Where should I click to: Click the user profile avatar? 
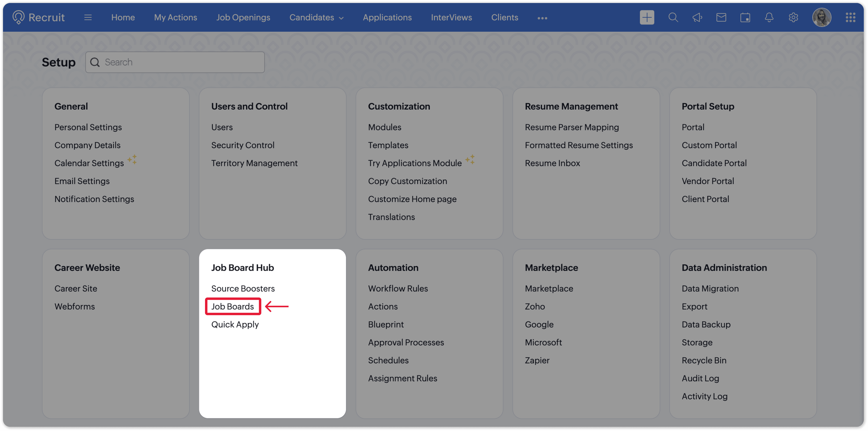(x=821, y=18)
